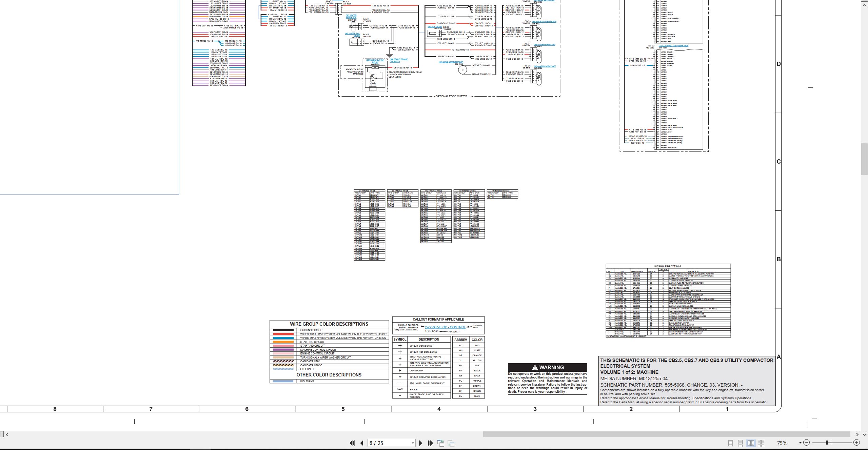Open the (92) WATER SPRAY SOL link
This screenshot has width=868, height=450.
coord(351,16)
